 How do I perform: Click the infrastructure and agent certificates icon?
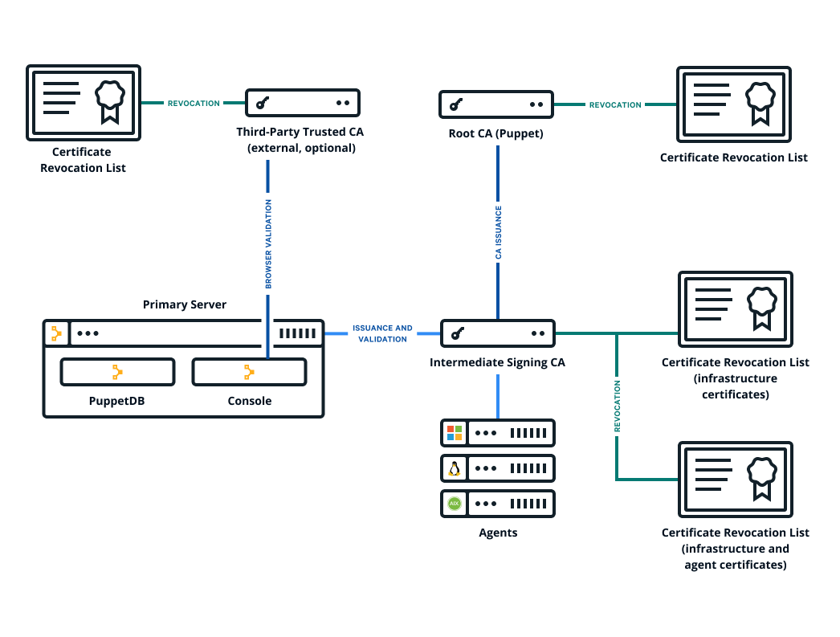[x=736, y=479]
